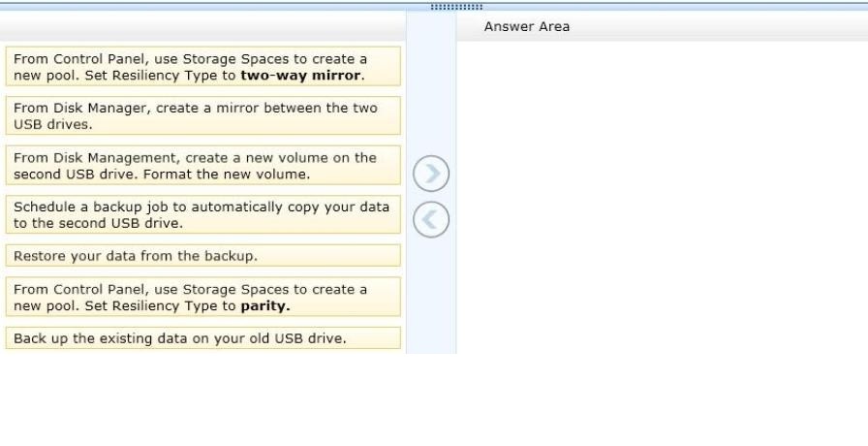Select 'Restore your data from the backup'
The width and height of the screenshot is (868, 446).
(203, 255)
